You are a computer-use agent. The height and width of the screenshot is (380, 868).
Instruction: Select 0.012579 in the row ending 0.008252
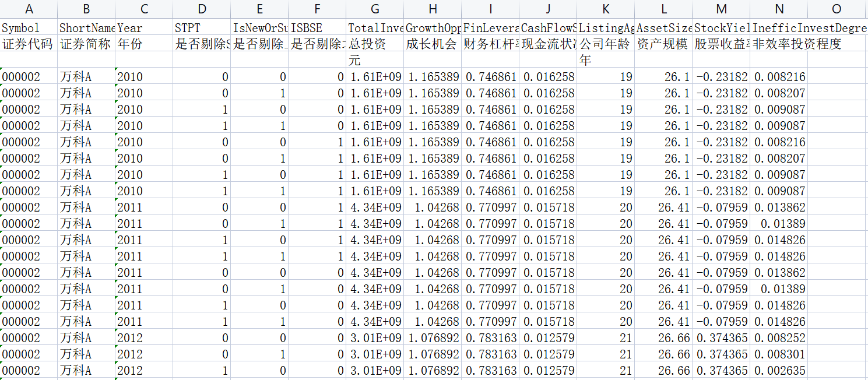pos(549,338)
